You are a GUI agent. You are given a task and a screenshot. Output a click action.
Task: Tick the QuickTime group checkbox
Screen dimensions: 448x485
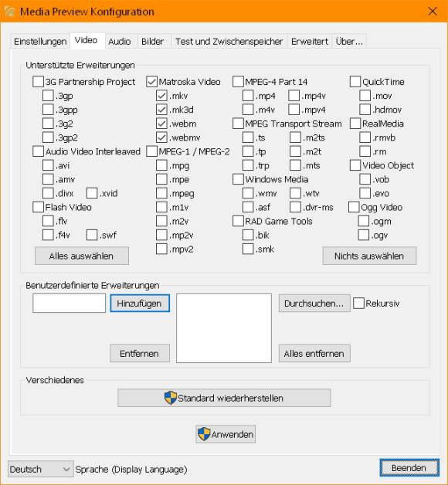coord(355,82)
